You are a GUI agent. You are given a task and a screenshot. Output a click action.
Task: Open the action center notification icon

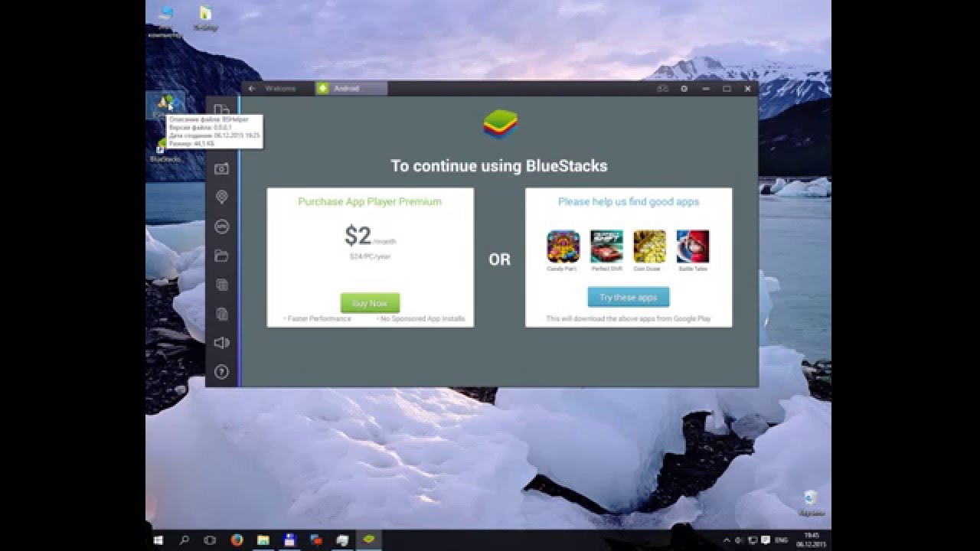point(765,540)
